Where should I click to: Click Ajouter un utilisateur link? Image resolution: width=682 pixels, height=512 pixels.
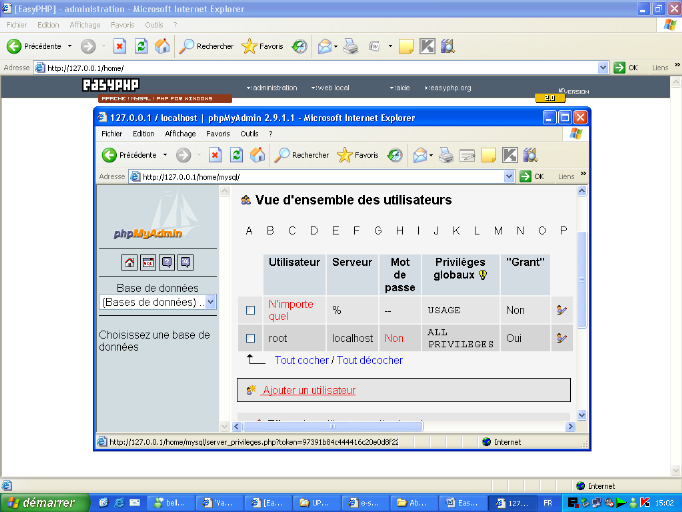tap(308, 390)
